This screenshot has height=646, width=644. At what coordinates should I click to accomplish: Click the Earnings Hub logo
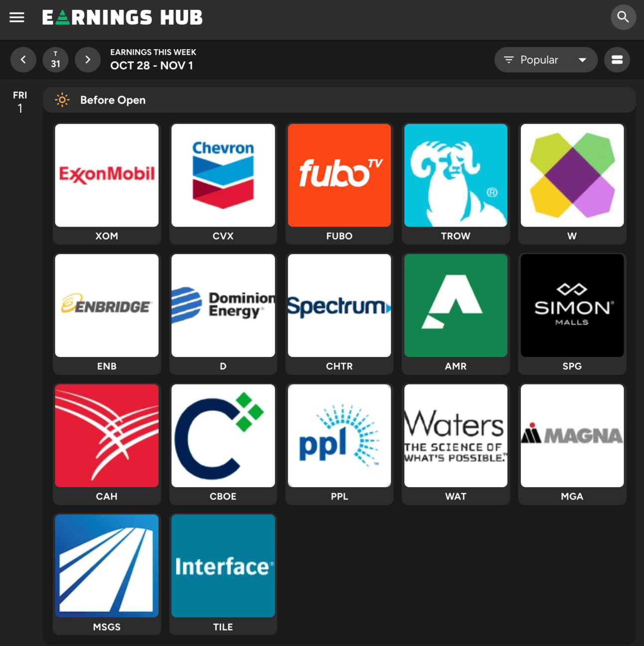pyautogui.click(x=123, y=17)
